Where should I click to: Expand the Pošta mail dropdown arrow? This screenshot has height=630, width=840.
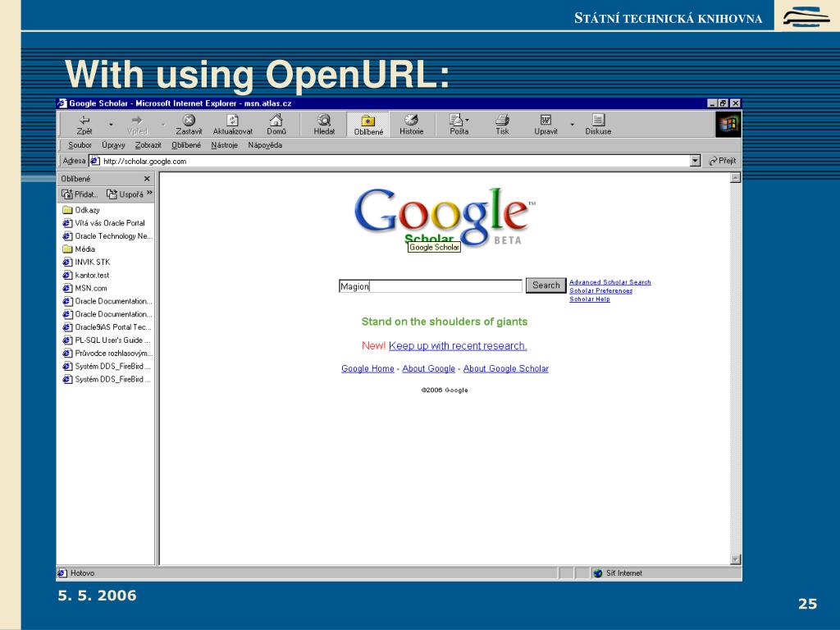(x=467, y=120)
